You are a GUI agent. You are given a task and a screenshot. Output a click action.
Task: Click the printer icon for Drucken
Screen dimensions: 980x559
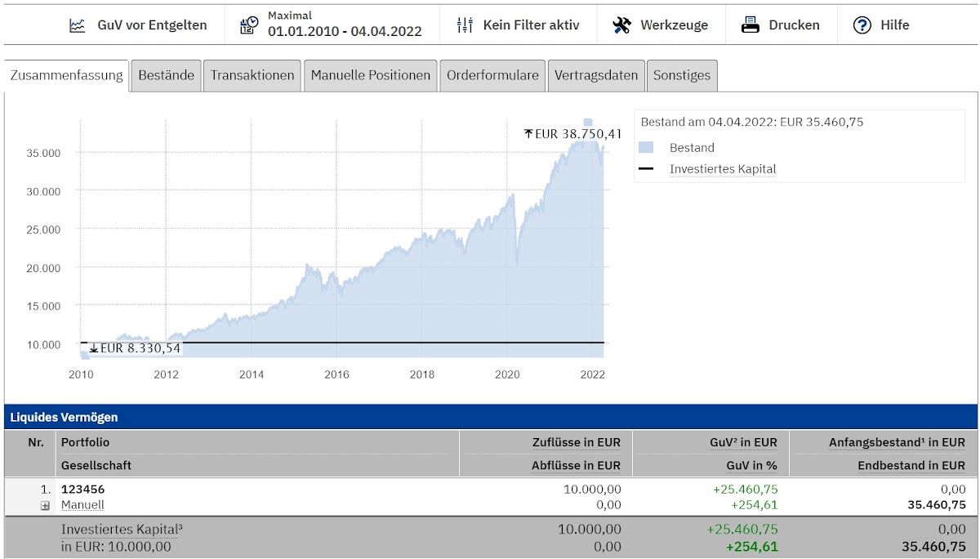pyautogui.click(x=751, y=25)
